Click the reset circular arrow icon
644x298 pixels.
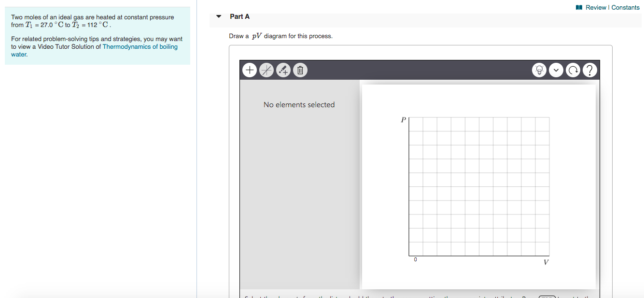pos(573,71)
